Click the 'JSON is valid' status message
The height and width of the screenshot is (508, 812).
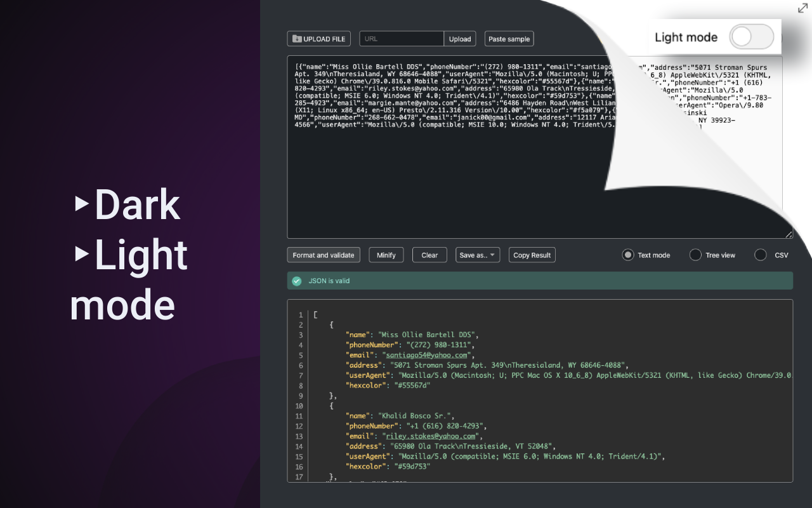point(329,281)
